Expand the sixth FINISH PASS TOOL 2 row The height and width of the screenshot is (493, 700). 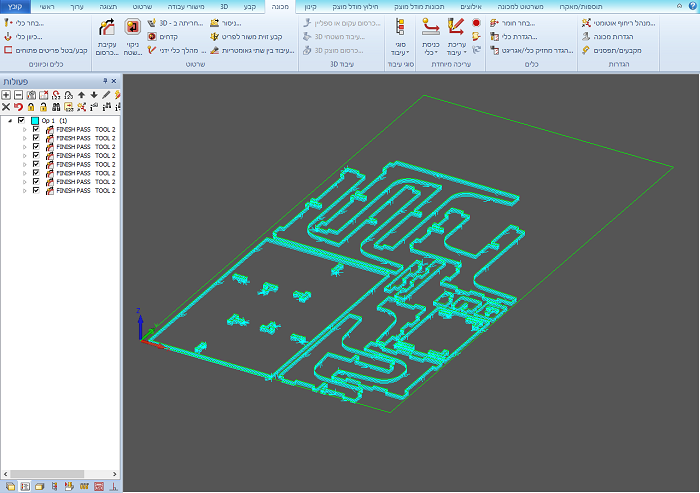point(25,173)
